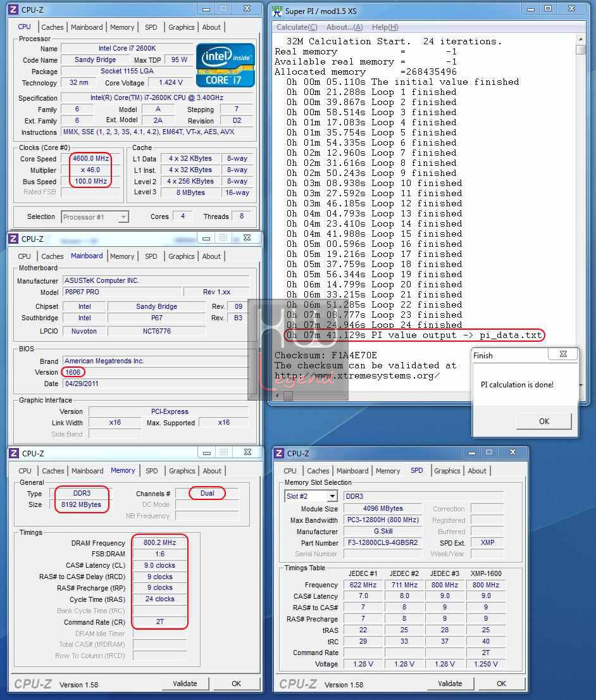Open the Processor #1 selection dropdown
The width and height of the screenshot is (596, 700).
point(123,217)
